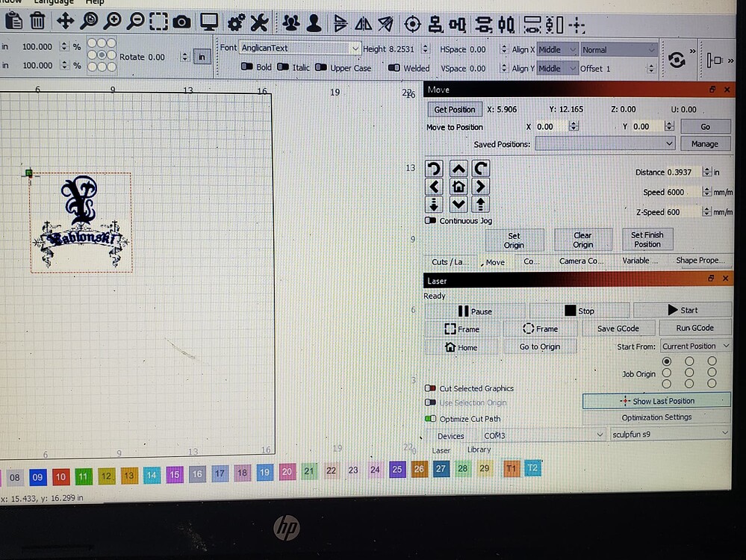Enable Cut Selected Graphics
Image resolution: width=746 pixels, height=560 pixels.
point(432,388)
